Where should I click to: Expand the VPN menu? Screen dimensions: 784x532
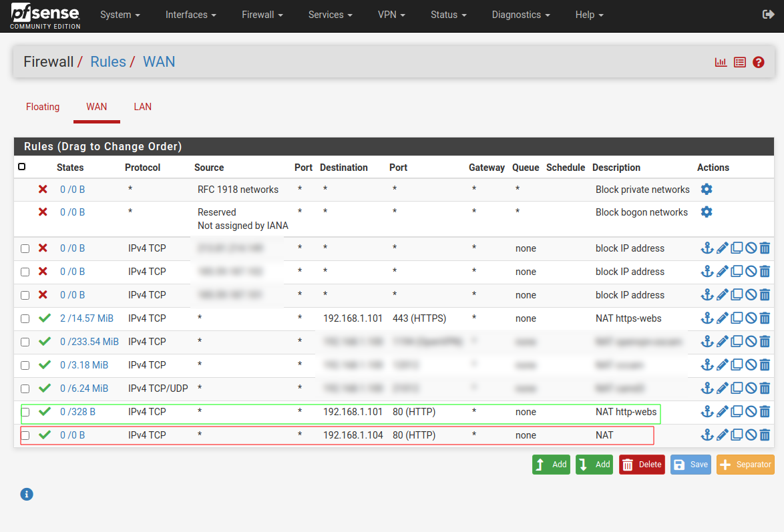pos(391,15)
